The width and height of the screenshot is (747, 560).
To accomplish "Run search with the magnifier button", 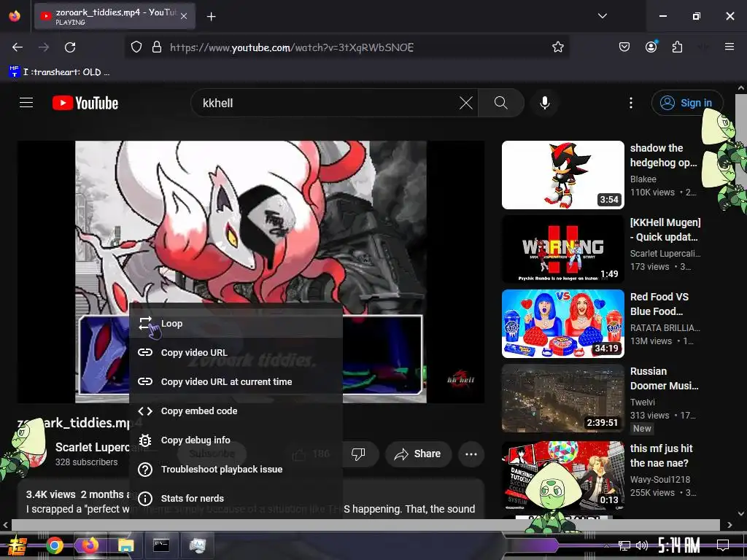I will tap(500, 103).
